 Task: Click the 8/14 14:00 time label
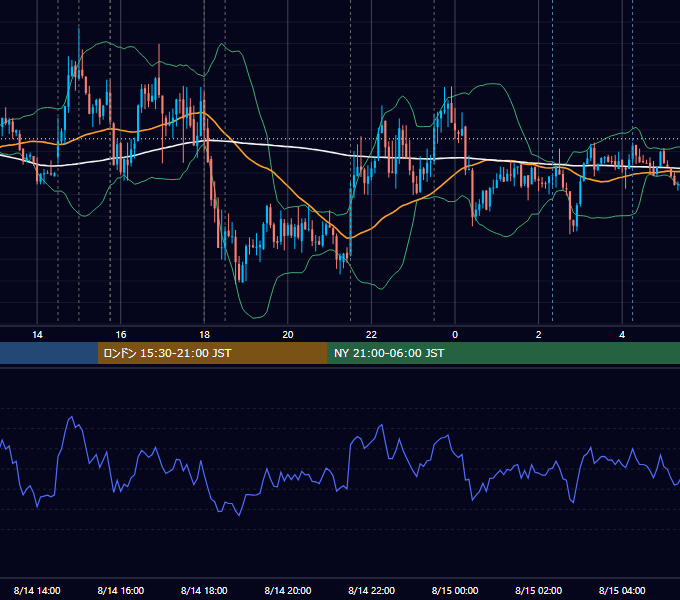click(37, 590)
